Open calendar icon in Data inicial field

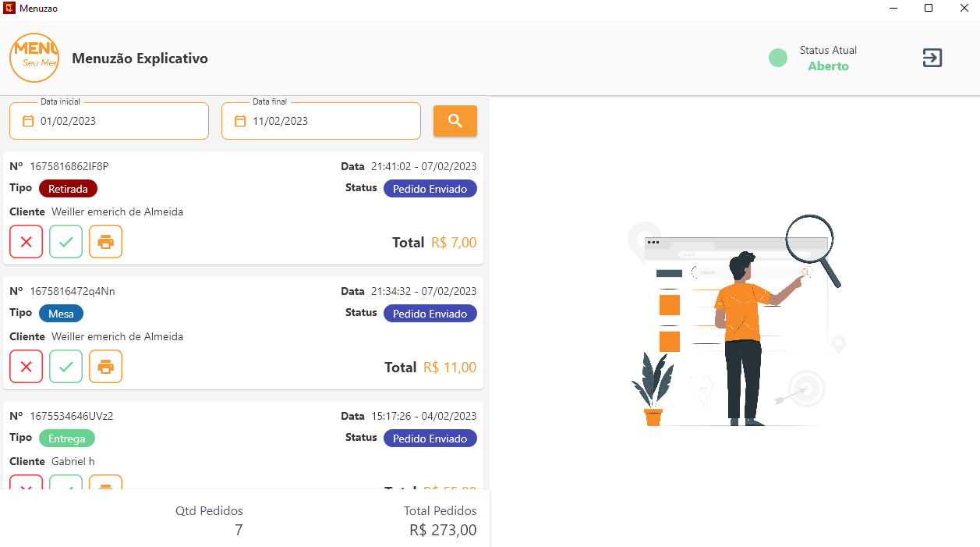(28, 121)
